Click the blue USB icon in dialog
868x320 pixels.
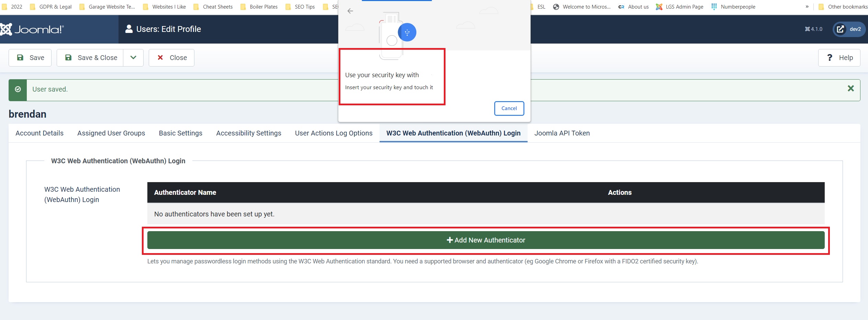tap(407, 32)
